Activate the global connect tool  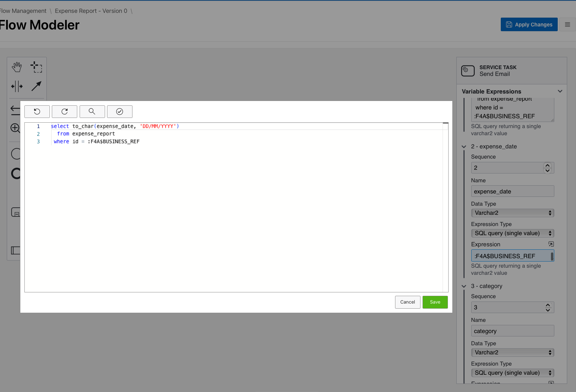click(36, 86)
